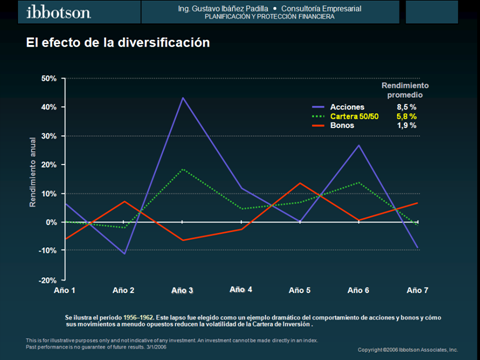Image resolution: width=480 pixels, height=360 pixels.
Task: Select the Acciones legend label
Action: [x=347, y=107]
